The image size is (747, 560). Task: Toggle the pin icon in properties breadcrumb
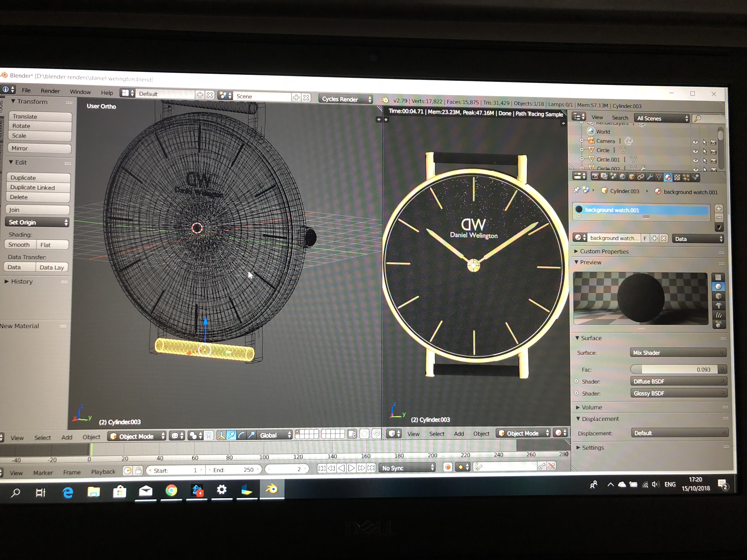click(x=576, y=190)
